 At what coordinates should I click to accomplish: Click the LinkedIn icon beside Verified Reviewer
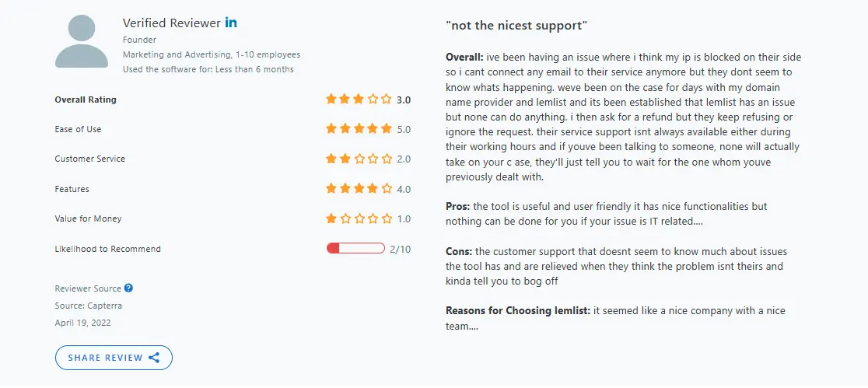(231, 23)
